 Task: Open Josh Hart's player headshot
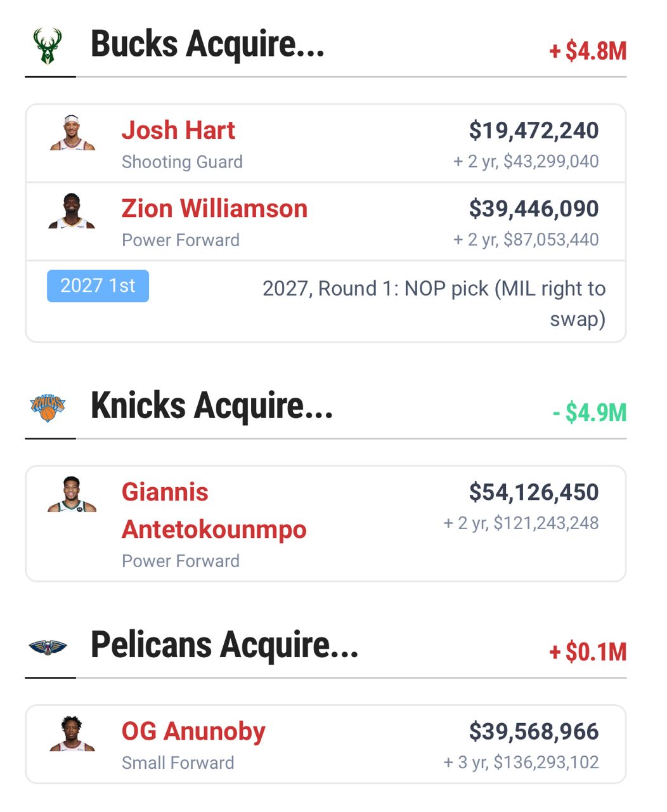pyautogui.click(x=72, y=133)
